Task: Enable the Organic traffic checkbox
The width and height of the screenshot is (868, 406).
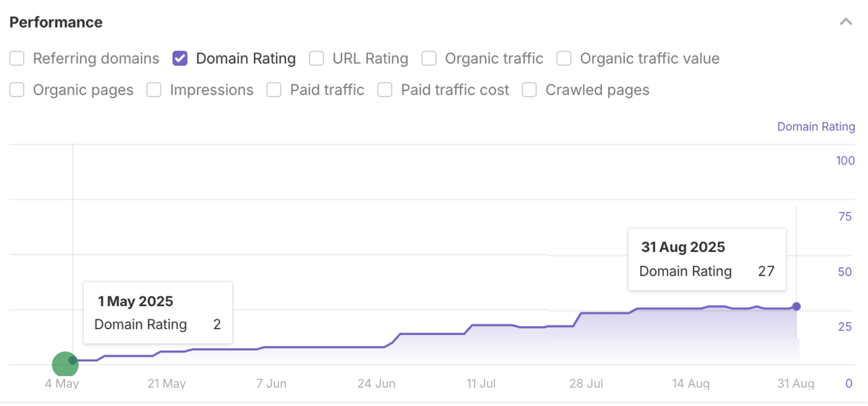Action: 429,58
